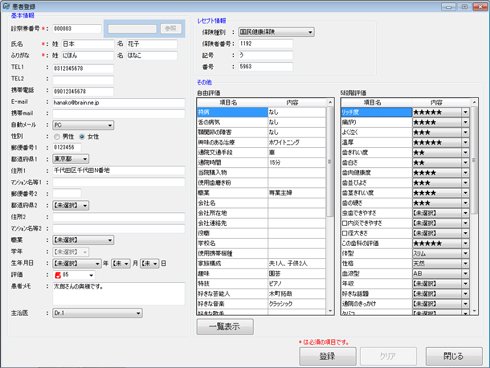Click the 家族構成 row in 自由評価
The height and width of the screenshot is (368, 490).
261,263
